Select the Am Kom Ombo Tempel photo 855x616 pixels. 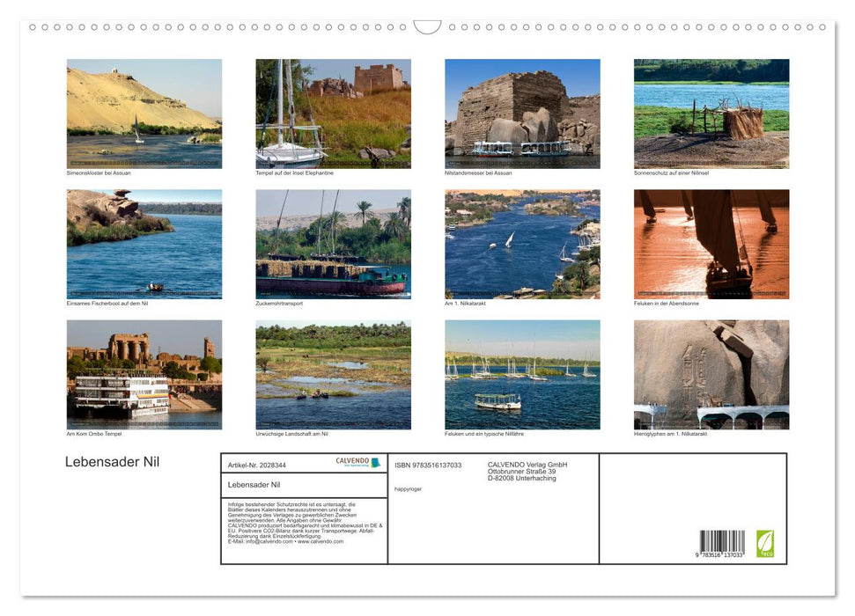point(144,374)
